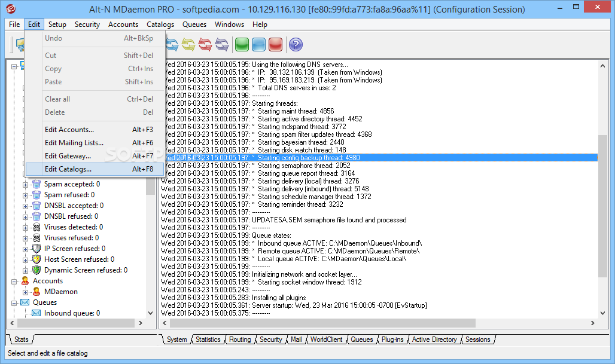Switch to the WorldClient log tab
The height and width of the screenshot is (364, 615).
coord(326,339)
